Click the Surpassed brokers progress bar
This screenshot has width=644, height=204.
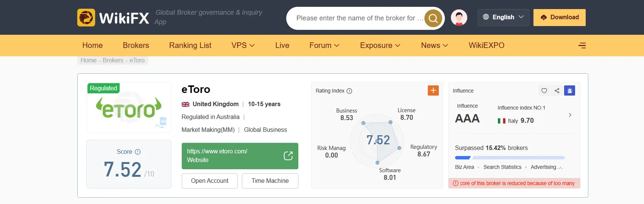coord(510,158)
